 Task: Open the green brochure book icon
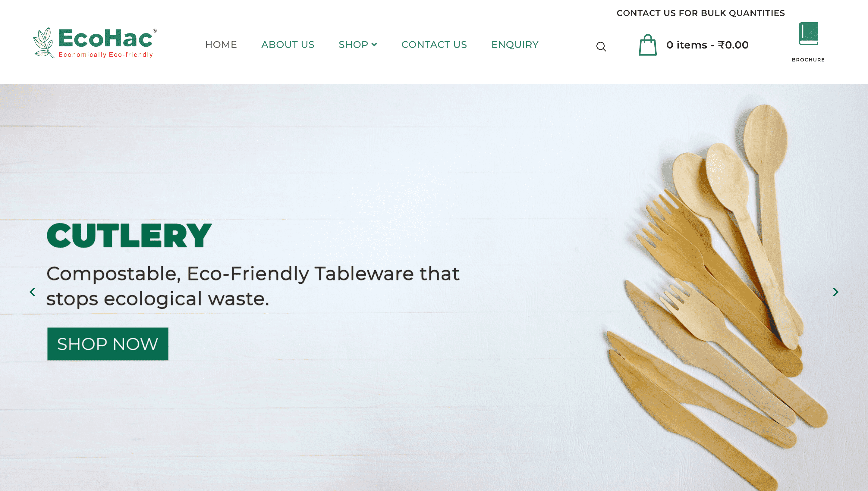(x=808, y=34)
